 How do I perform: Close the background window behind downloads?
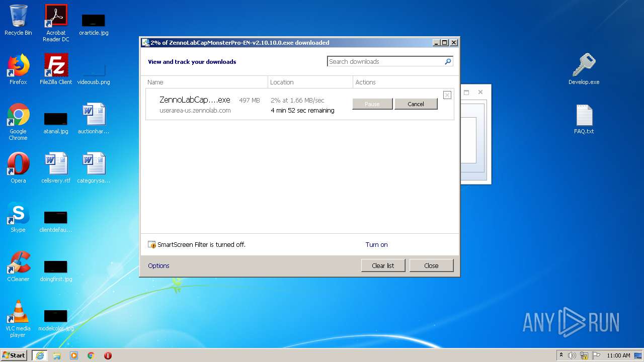480,93
